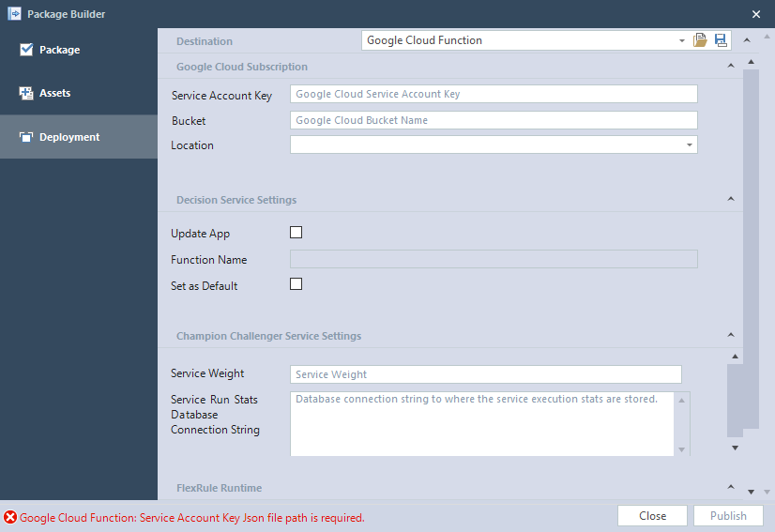The width and height of the screenshot is (775, 532).
Task: Close the Package Builder window
Action: pos(755,14)
